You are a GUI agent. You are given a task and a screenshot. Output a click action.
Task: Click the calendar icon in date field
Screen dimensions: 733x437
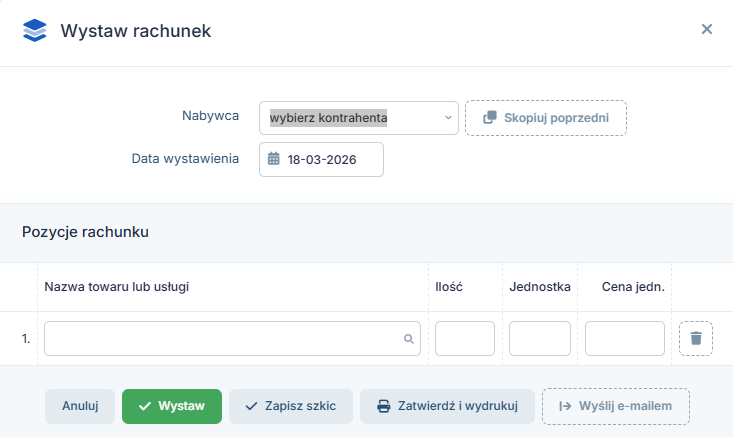click(274, 159)
